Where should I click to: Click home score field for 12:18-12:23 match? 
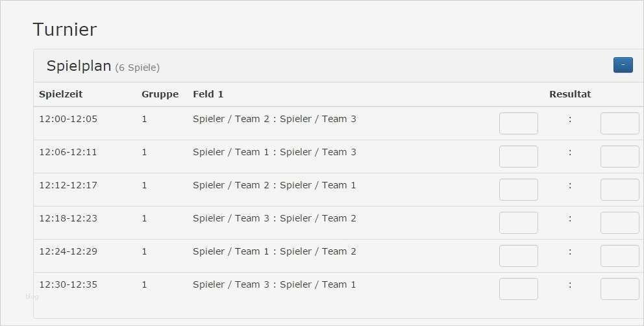pyautogui.click(x=518, y=223)
